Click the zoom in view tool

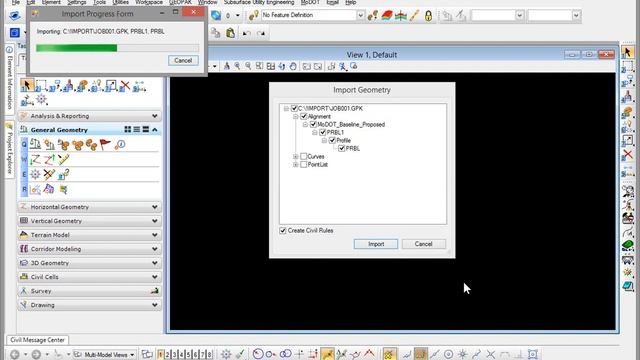pyautogui.click(x=237, y=66)
